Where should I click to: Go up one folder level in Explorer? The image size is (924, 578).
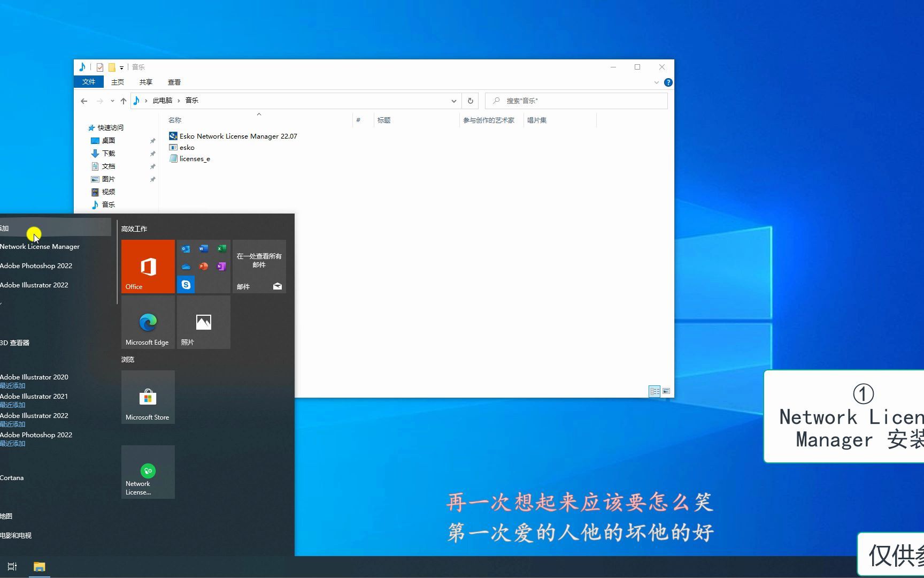tap(124, 101)
